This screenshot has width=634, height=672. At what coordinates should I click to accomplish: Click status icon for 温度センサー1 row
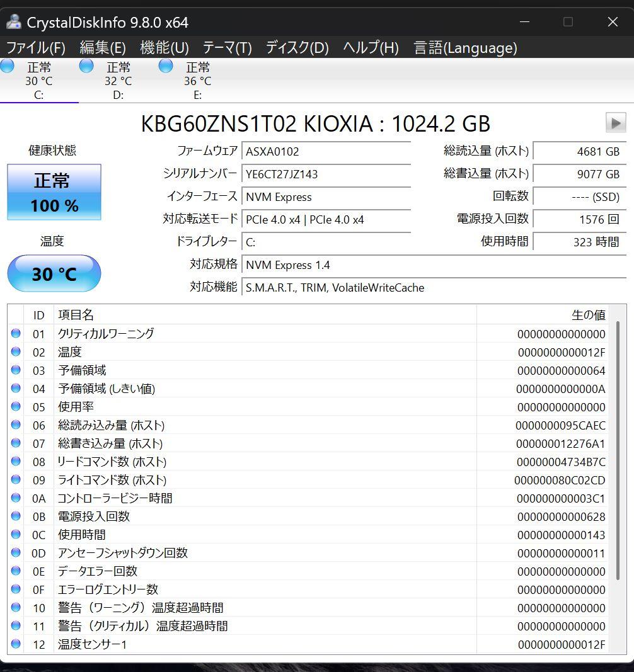(x=16, y=644)
